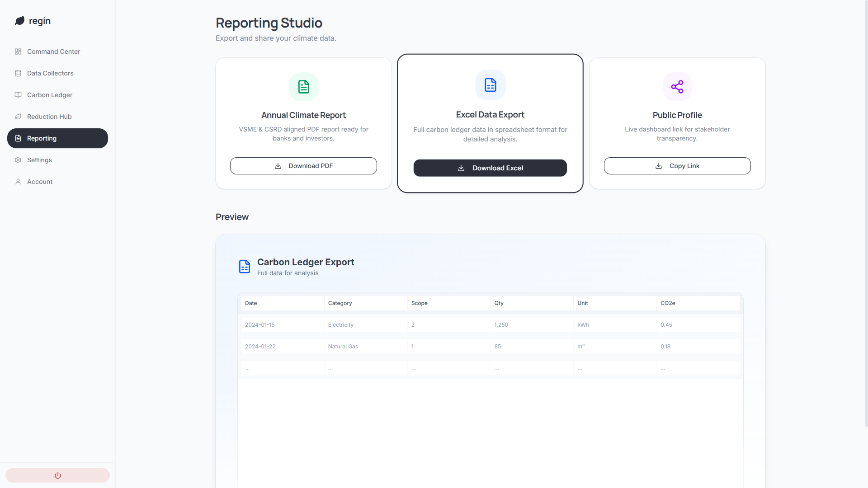868x488 pixels.
Task: Click the page vertical scrollbar
Action: [866, 213]
